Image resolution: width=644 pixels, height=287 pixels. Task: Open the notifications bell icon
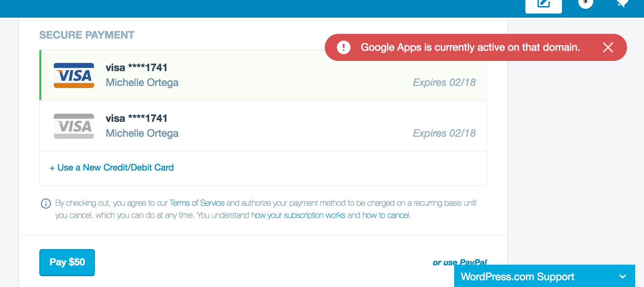622,3
